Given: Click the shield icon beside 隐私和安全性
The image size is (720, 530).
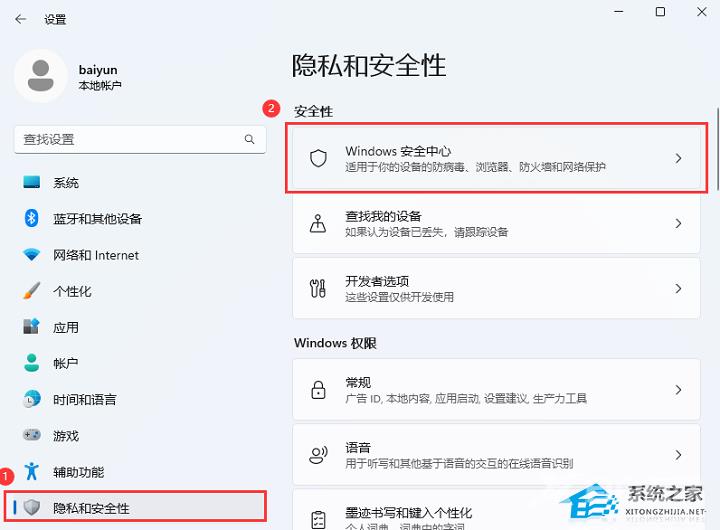Looking at the screenshot, I should tap(32, 507).
